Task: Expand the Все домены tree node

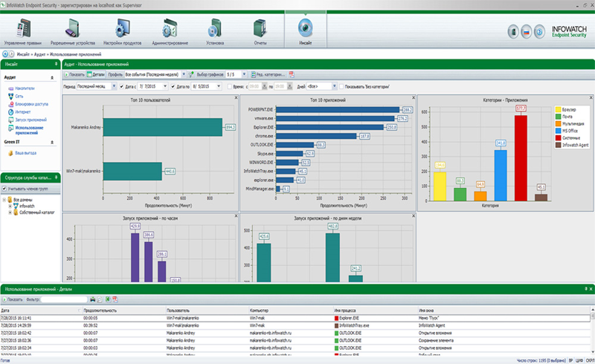Action: [x=4, y=199]
